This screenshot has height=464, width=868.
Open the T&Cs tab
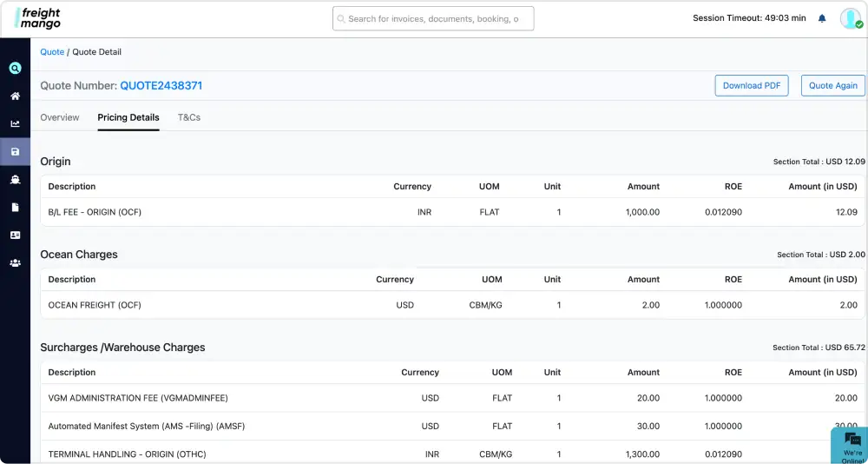(x=189, y=117)
